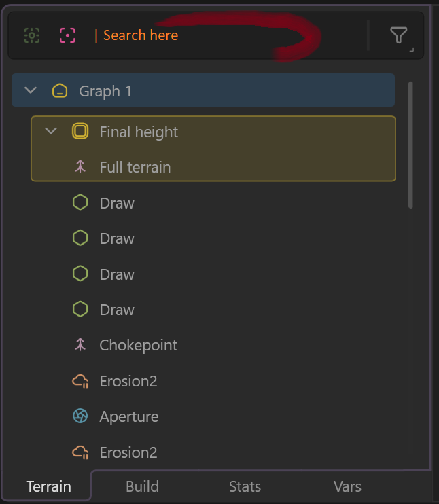This screenshot has height=504, width=439.
Task: Select the last Draw node above Chokepoint
Action: coord(116,310)
